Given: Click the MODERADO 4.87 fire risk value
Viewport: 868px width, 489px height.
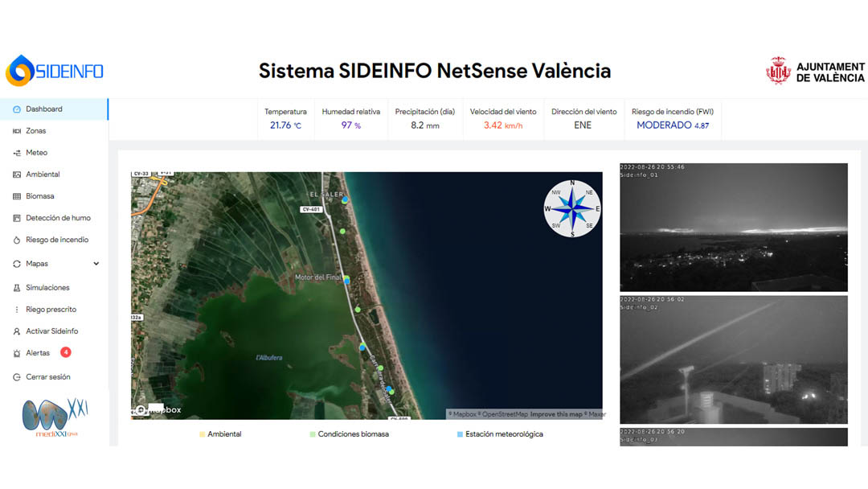Looking at the screenshot, I should tap(673, 125).
